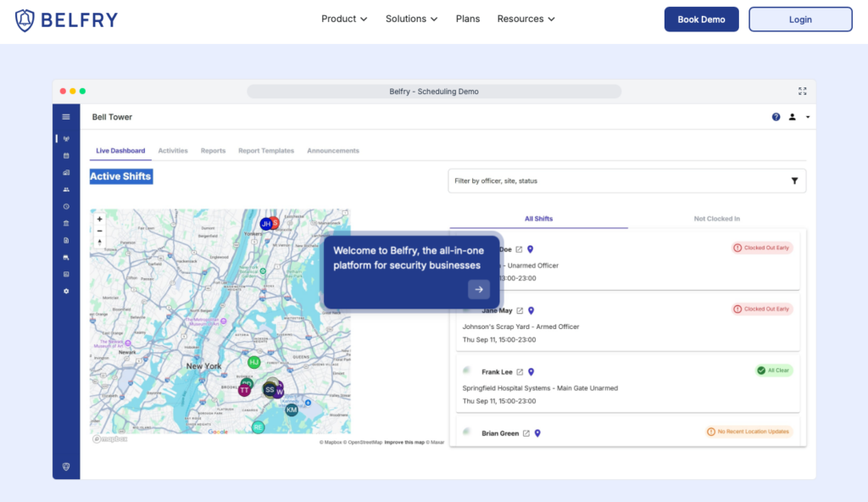
Task: Click the user profile icon
Action: [793, 117]
